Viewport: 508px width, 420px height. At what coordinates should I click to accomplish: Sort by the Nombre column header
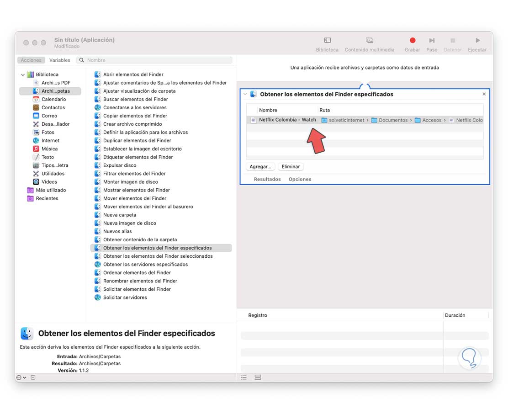(x=268, y=110)
